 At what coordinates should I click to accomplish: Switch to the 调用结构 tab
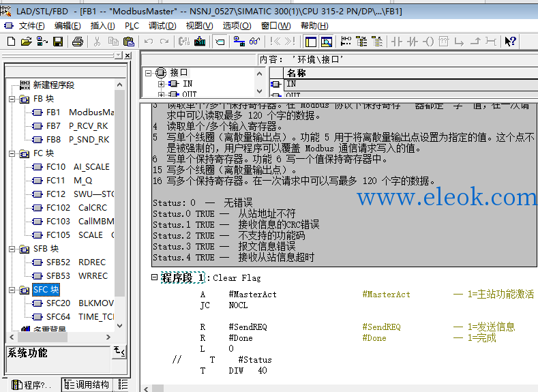point(87,385)
